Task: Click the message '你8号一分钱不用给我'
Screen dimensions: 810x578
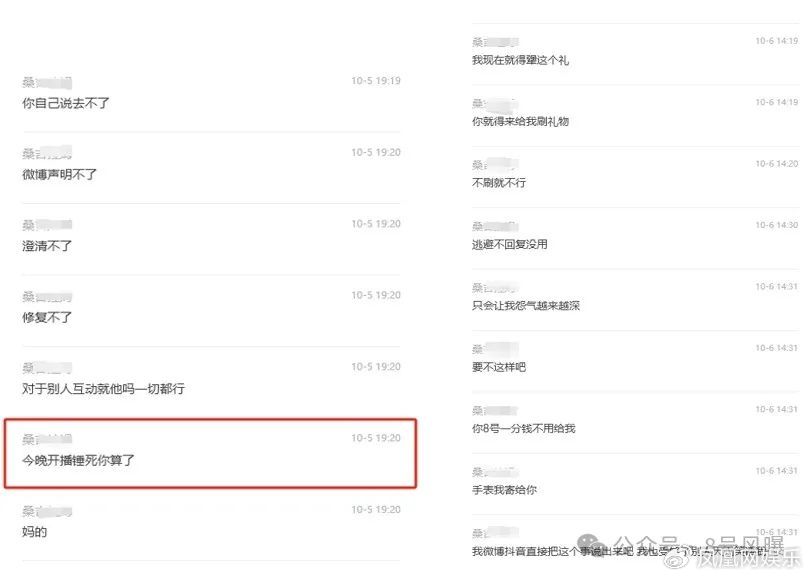Action: (523, 428)
